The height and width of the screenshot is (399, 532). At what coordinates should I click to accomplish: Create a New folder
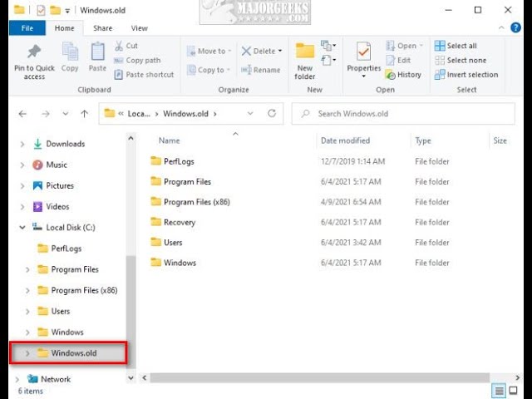tap(305, 61)
